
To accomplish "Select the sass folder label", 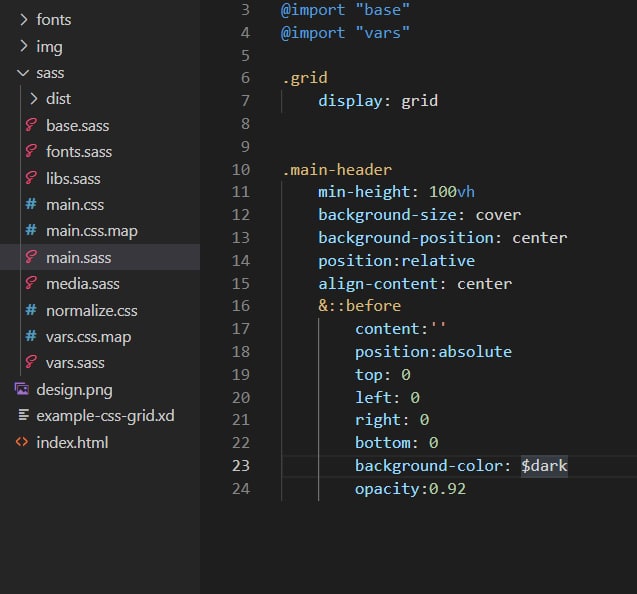I will click(x=50, y=73).
